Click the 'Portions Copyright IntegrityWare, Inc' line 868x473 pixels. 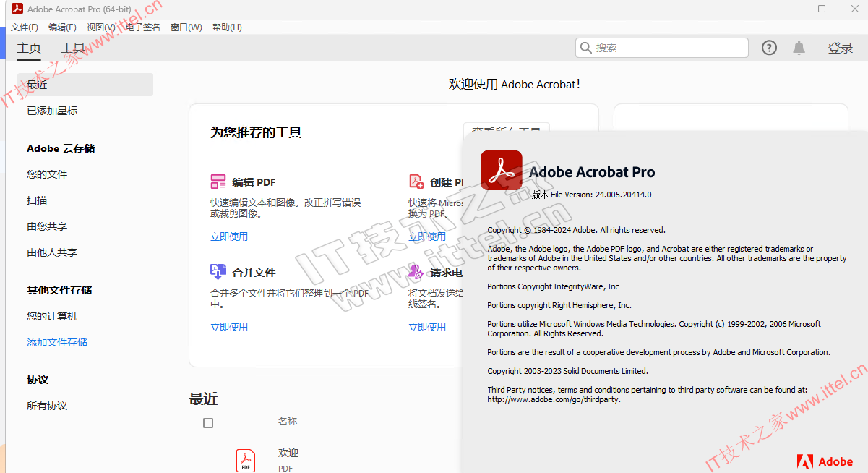(x=553, y=286)
